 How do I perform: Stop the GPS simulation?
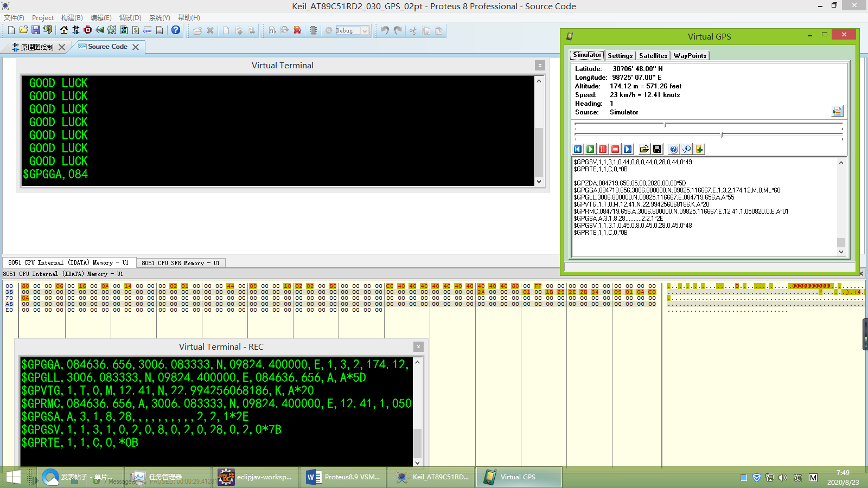(x=615, y=149)
